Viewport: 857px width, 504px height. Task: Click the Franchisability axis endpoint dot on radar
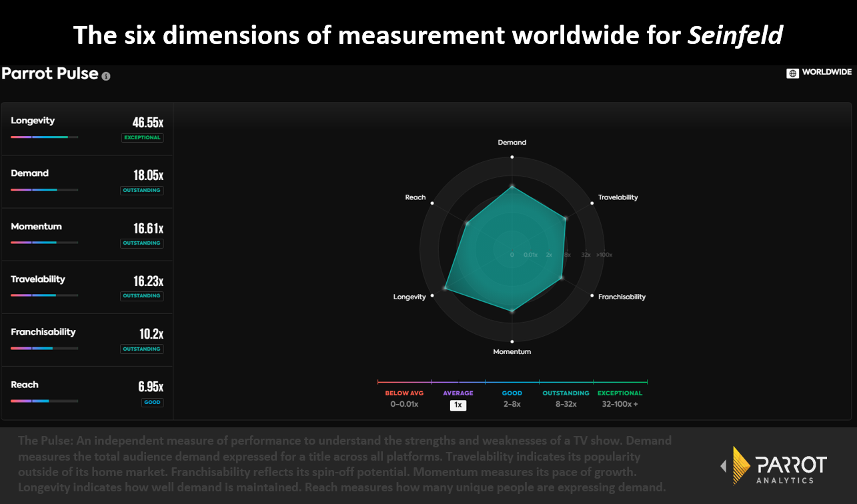[x=592, y=295]
